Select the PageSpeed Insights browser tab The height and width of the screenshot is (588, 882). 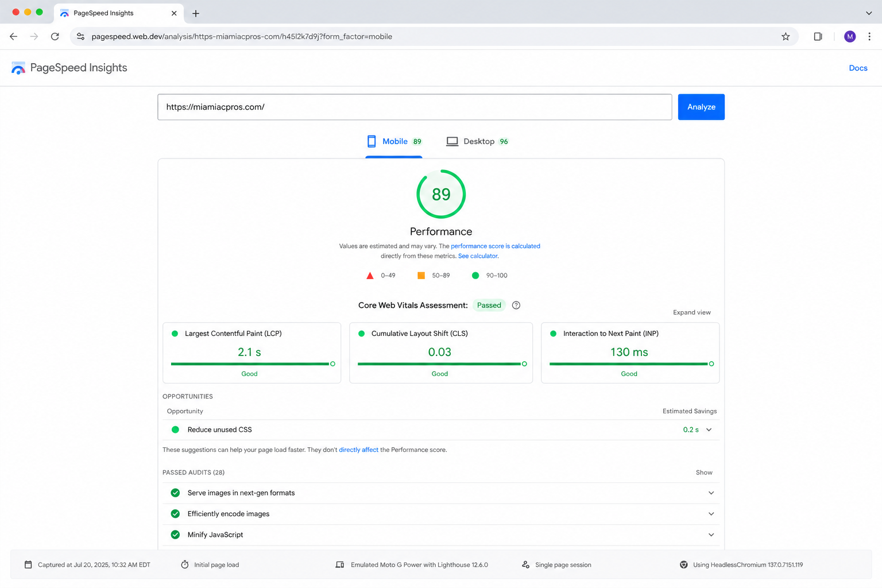pos(119,13)
